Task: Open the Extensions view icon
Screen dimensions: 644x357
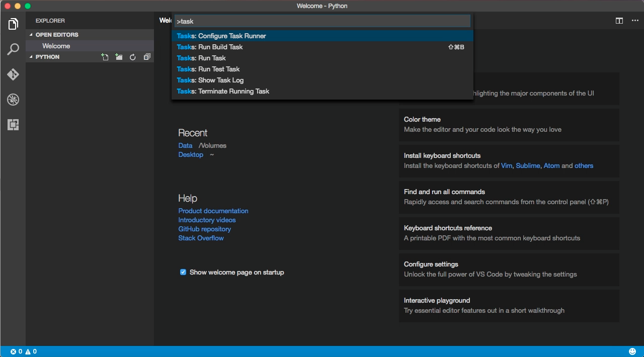Action: click(13, 125)
